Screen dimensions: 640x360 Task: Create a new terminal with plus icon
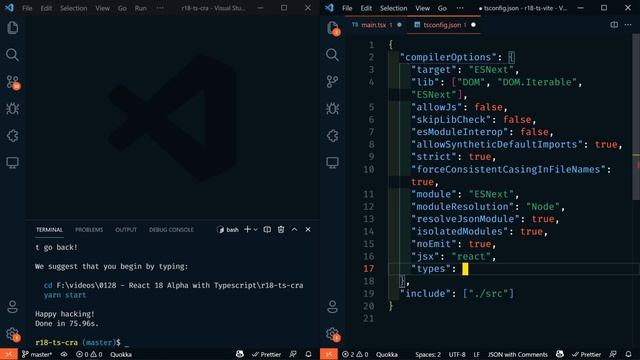tap(247, 230)
